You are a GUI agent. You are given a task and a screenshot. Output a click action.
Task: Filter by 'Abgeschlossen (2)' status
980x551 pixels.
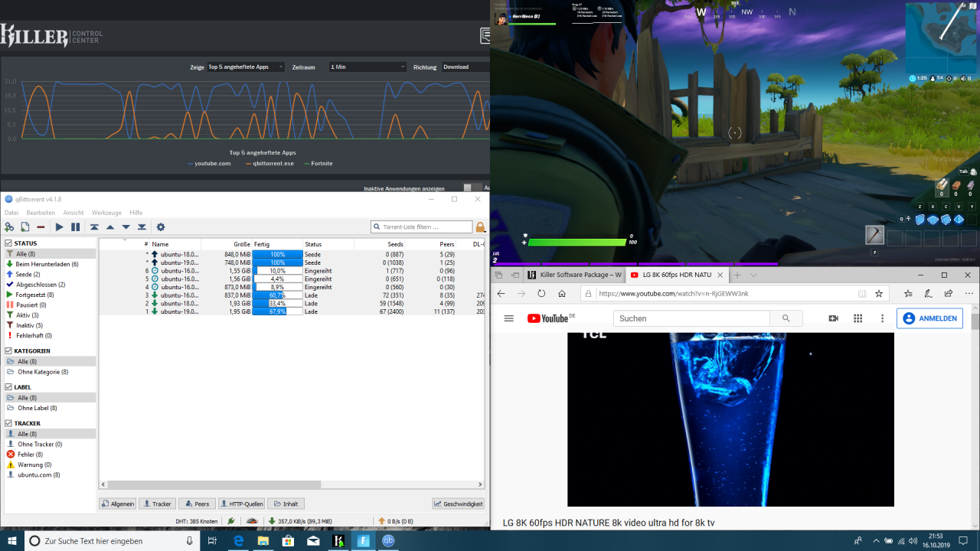49,285
